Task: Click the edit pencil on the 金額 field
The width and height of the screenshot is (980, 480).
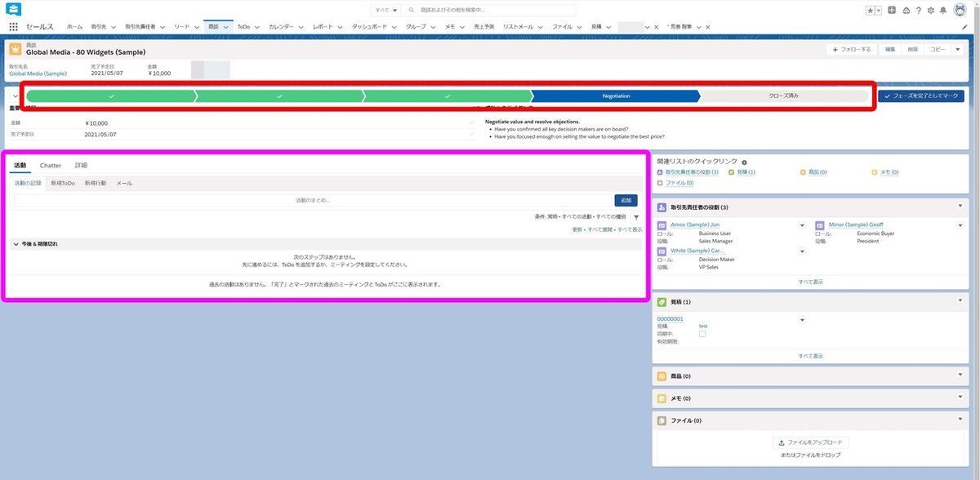Action: click(x=471, y=123)
